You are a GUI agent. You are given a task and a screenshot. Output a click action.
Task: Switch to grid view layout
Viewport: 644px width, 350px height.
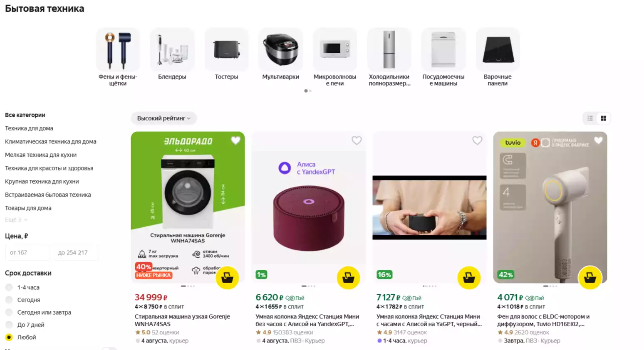603,118
